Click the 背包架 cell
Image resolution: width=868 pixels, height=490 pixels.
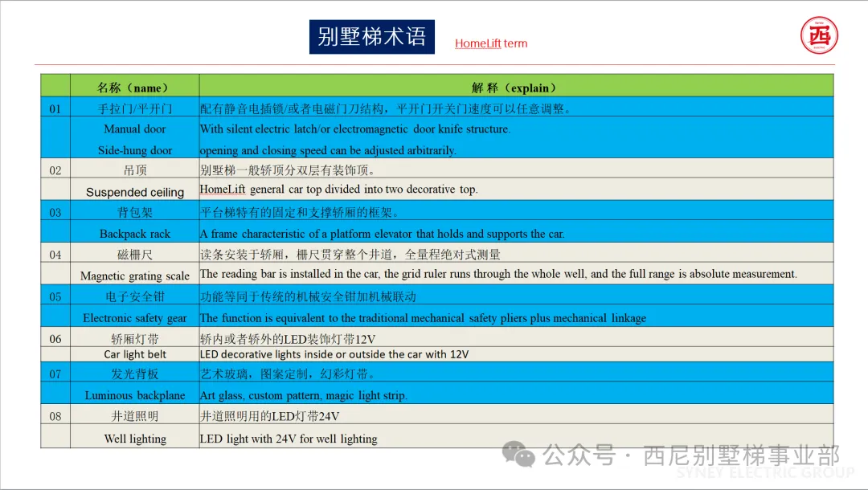click(x=134, y=212)
